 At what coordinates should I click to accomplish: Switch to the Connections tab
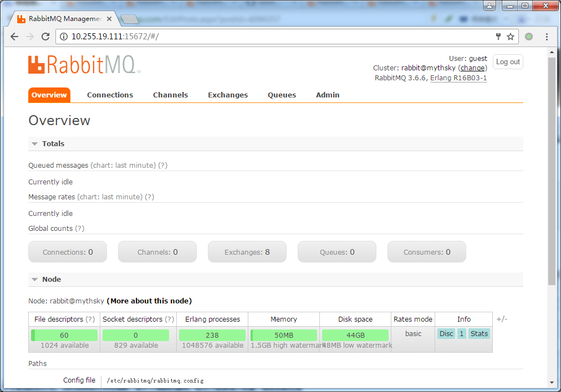pyautogui.click(x=110, y=95)
